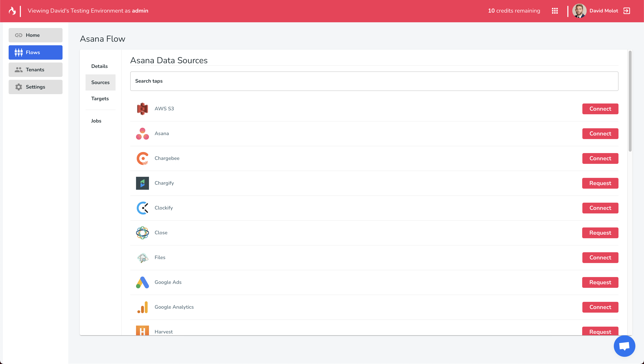Screen dimensions: 644x364
Task: Connect the Google Analytics source
Action: 600,307
